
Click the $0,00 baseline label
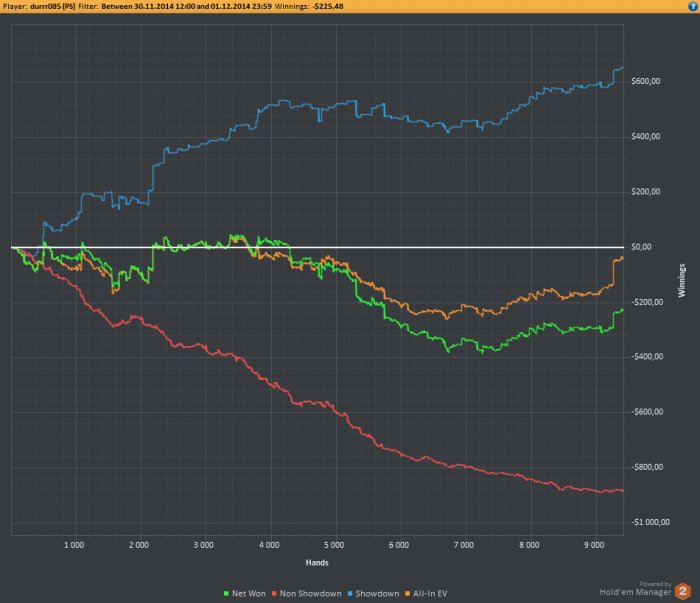(x=641, y=247)
